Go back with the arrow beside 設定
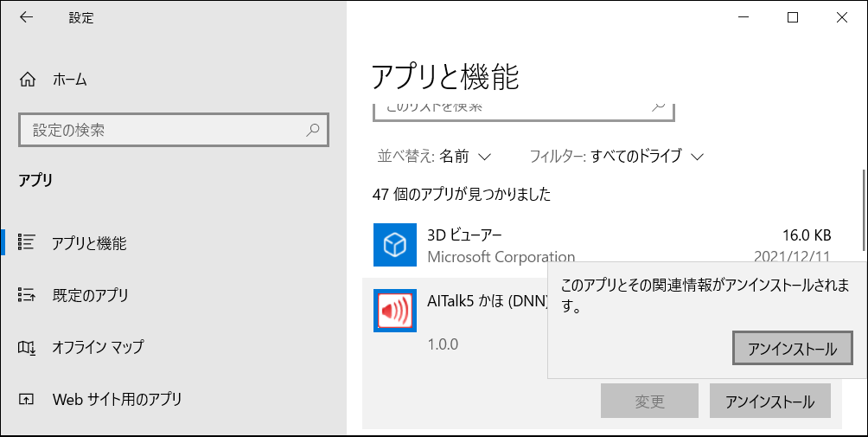Image resolution: width=868 pixels, height=437 pixels. 26,17
